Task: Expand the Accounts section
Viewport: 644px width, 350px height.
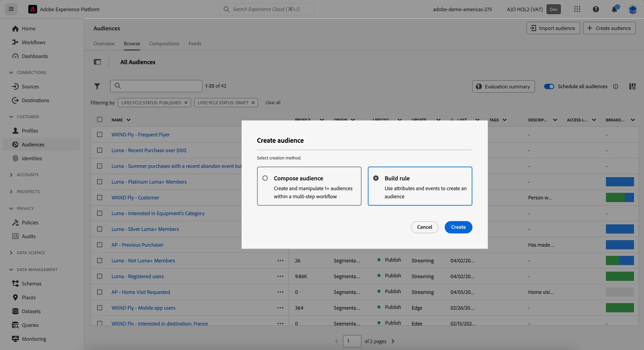Action: (x=11, y=175)
